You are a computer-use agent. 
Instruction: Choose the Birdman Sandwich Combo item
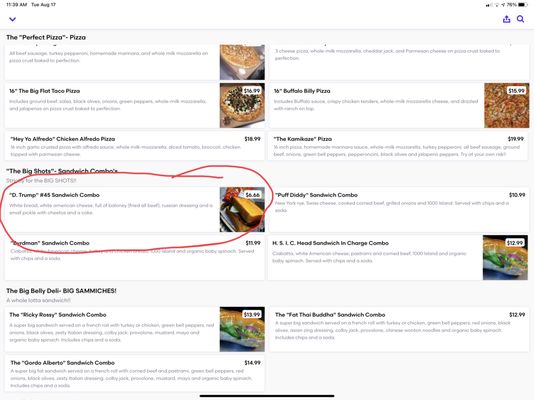(135, 257)
